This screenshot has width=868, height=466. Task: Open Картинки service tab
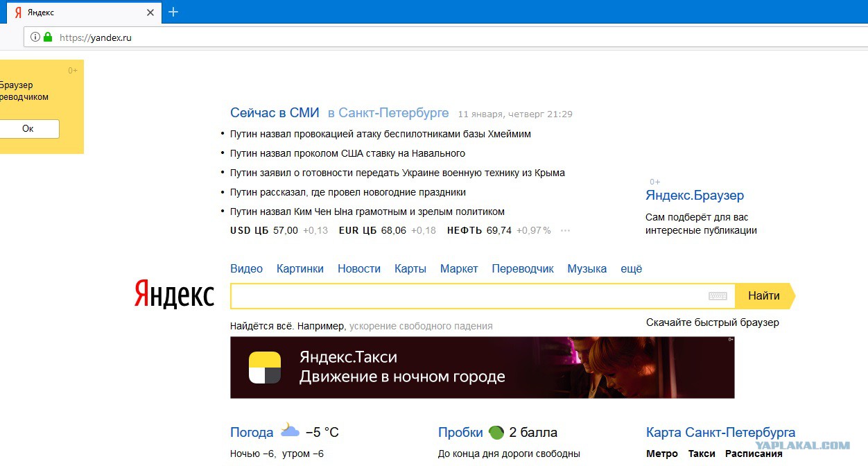click(x=300, y=269)
